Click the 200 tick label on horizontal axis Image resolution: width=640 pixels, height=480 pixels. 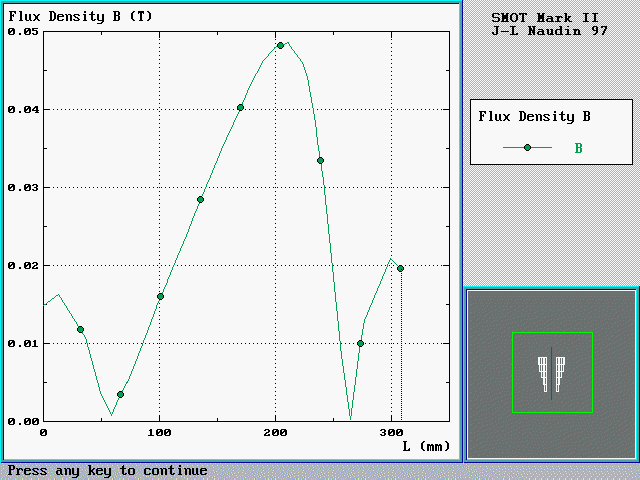(x=276, y=432)
